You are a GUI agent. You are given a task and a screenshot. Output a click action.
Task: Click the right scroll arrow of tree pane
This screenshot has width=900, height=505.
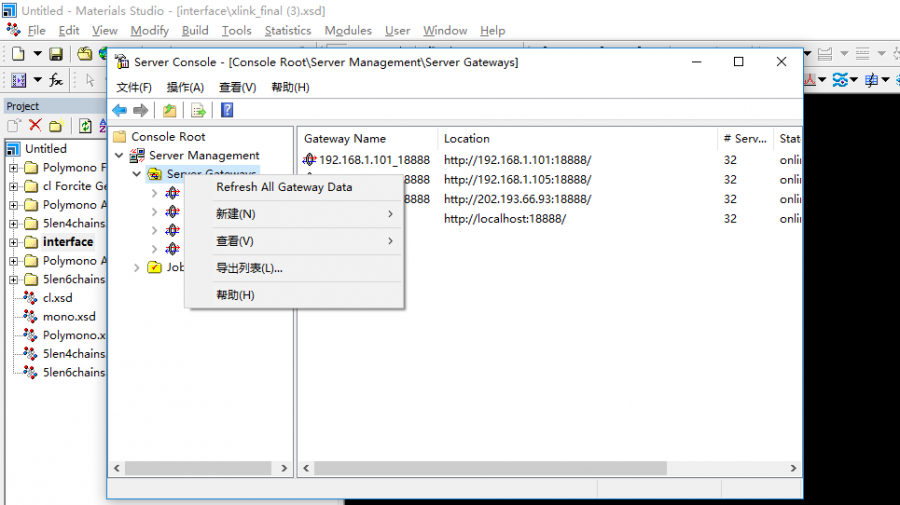pos(284,468)
